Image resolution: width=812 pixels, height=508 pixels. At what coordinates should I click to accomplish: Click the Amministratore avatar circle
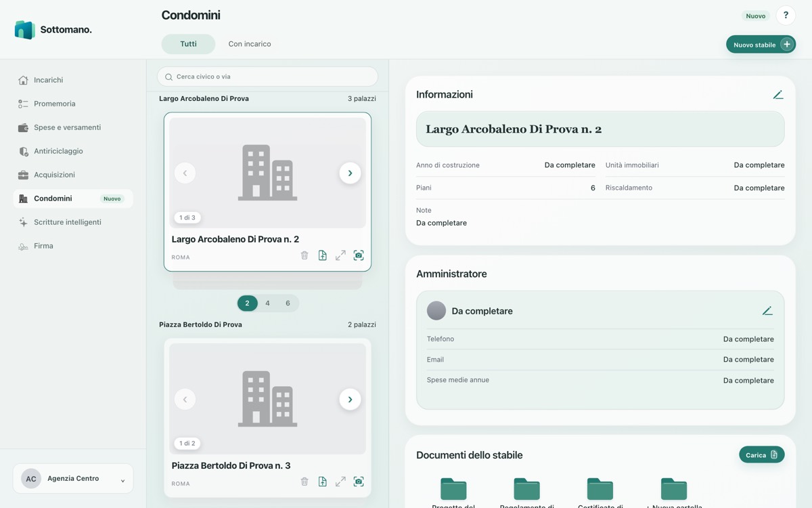pos(436,311)
